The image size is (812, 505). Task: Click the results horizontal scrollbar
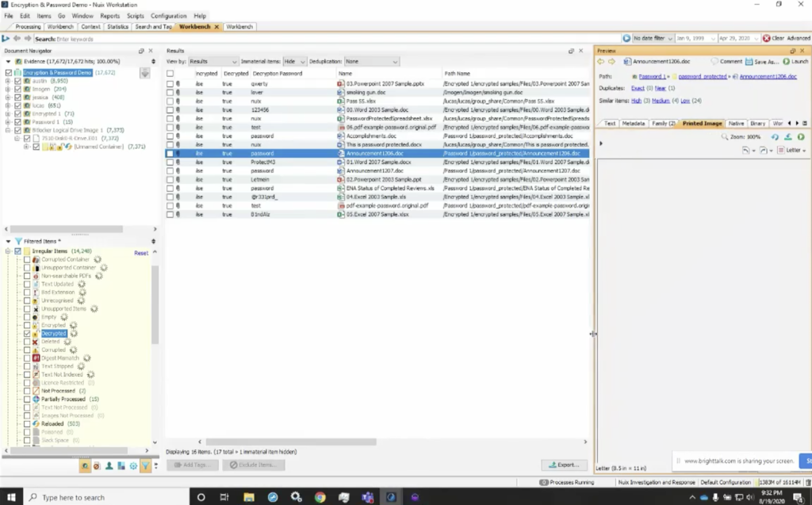(291, 442)
